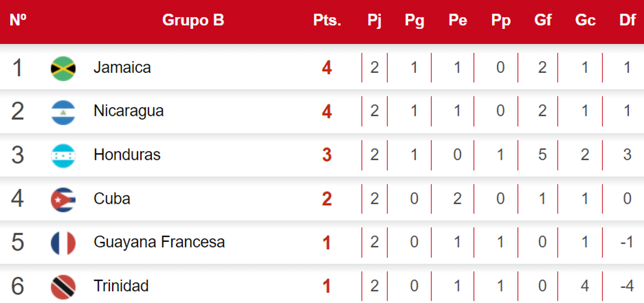The image size is (644, 303).
Task: Click the Gf column header
Action: (x=543, y=20)
